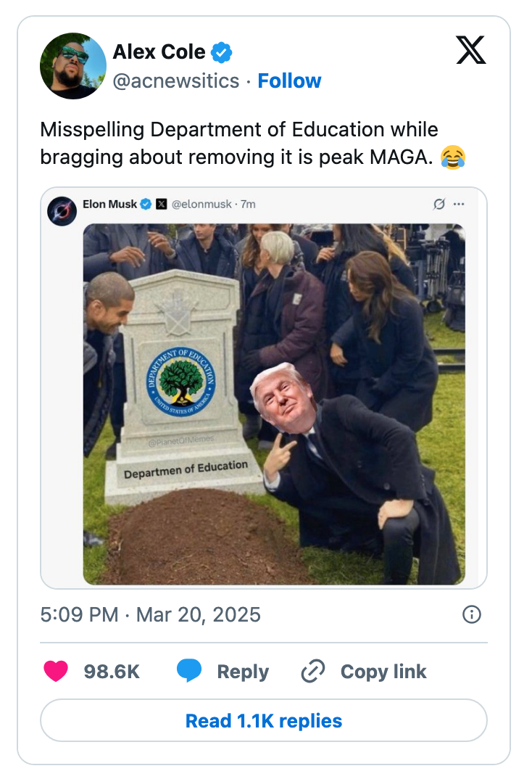Open the @acnewsitics handle link
Image resolution: width=532 pixels, height=779 pixels.
pos(175,81)
